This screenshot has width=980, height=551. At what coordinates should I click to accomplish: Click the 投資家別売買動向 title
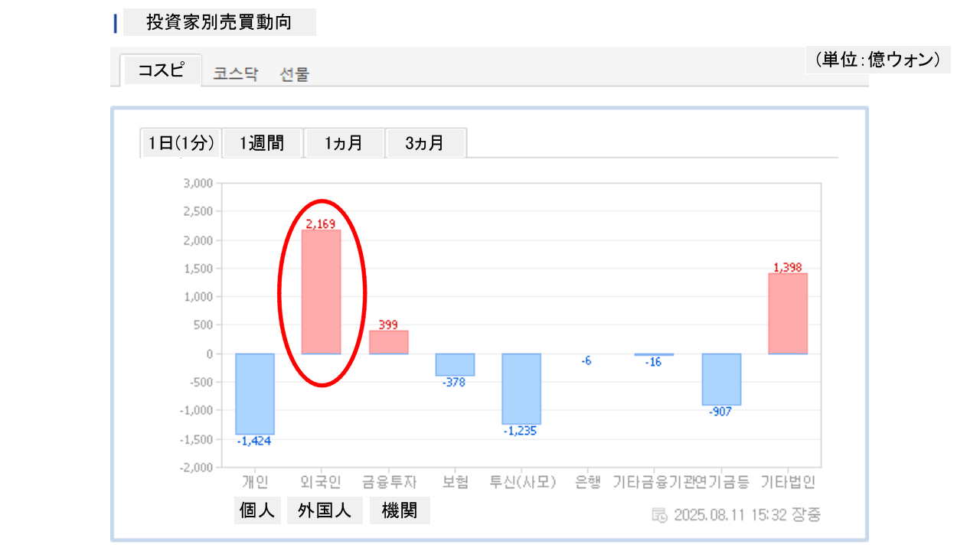[x=219, y=22]
